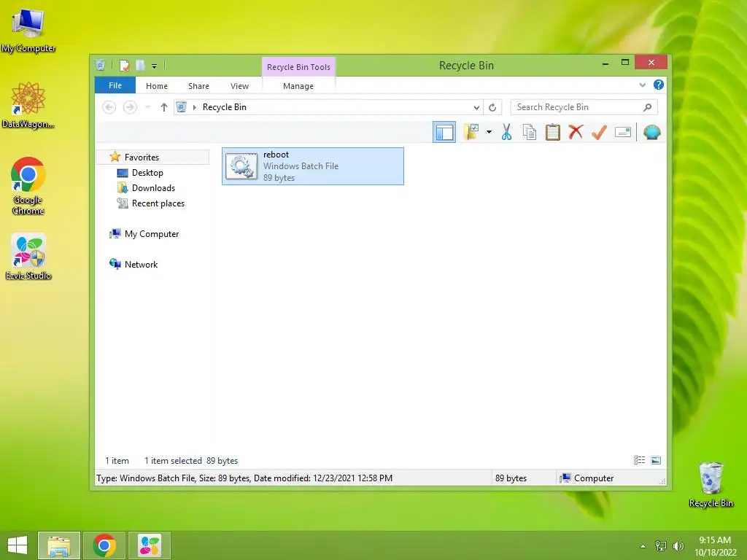The width and height of the screenshot is (747, 560).
Task: Click the Paste clipboard icon
Action: (553, 132)
